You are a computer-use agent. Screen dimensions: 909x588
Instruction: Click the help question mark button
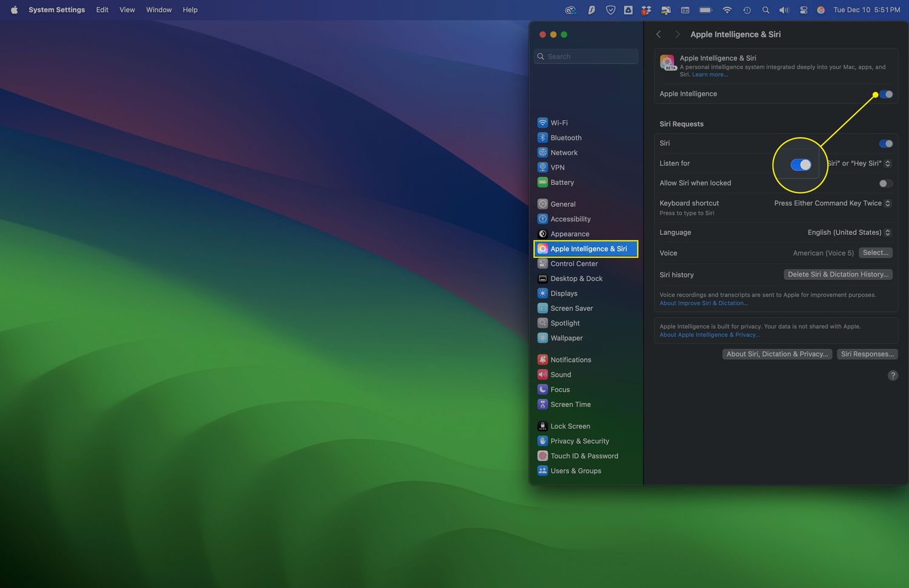(893, 375)
